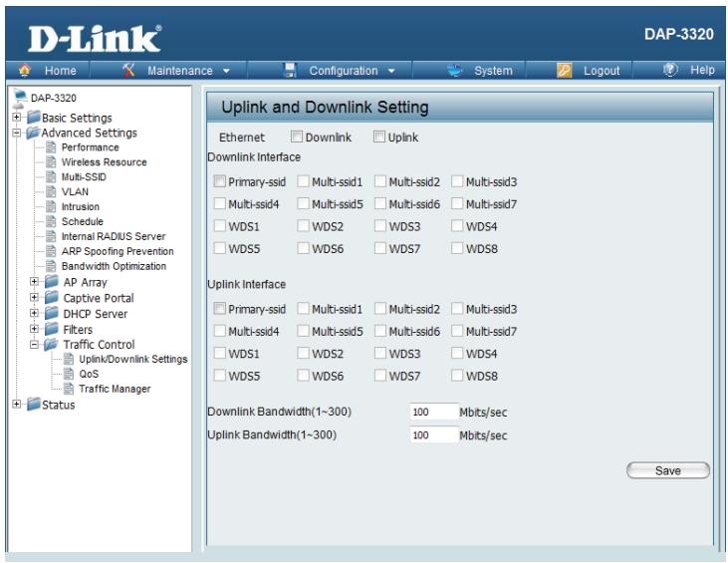Check Multi-ssid7 under Downlink Interface

click(457, 203)
